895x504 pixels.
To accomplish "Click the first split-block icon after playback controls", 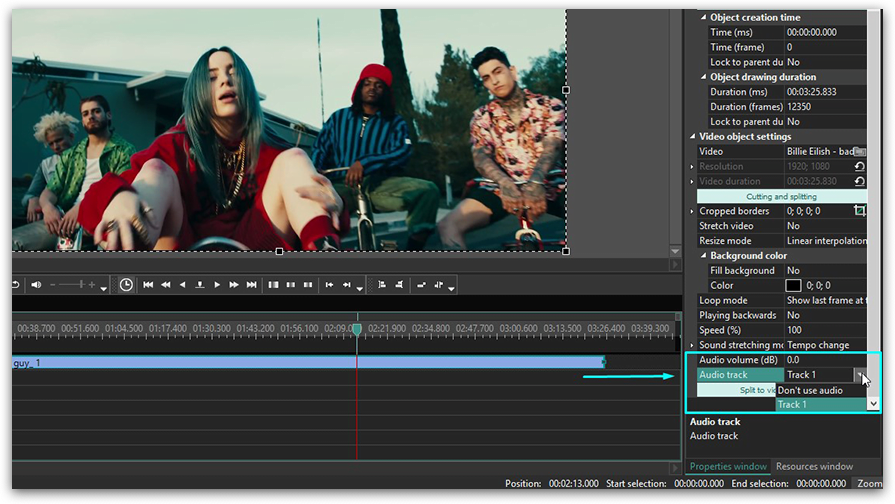I will (x=273, y=285).
